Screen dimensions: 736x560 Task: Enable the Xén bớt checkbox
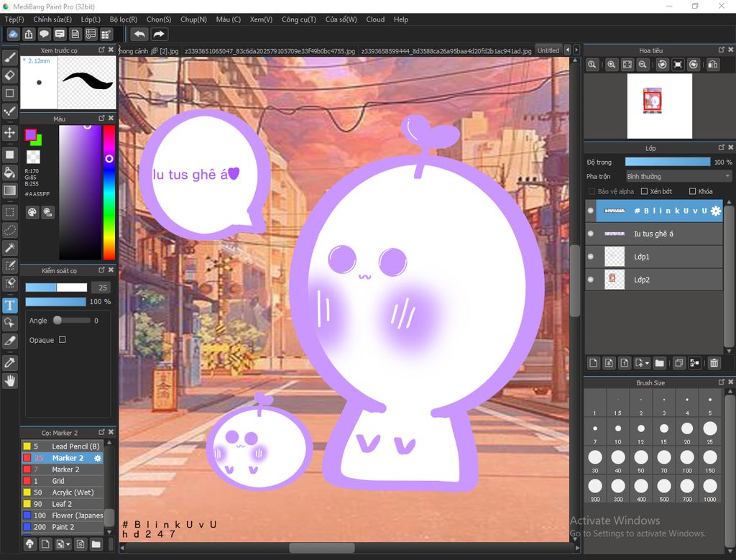(x=645, y=191)
